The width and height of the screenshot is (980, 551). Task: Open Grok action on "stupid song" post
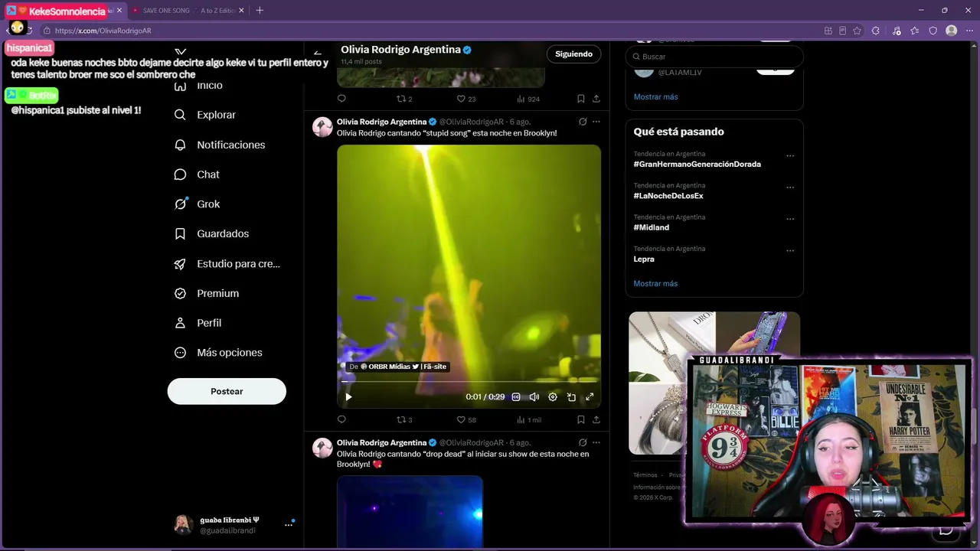[x=583, y=122]
